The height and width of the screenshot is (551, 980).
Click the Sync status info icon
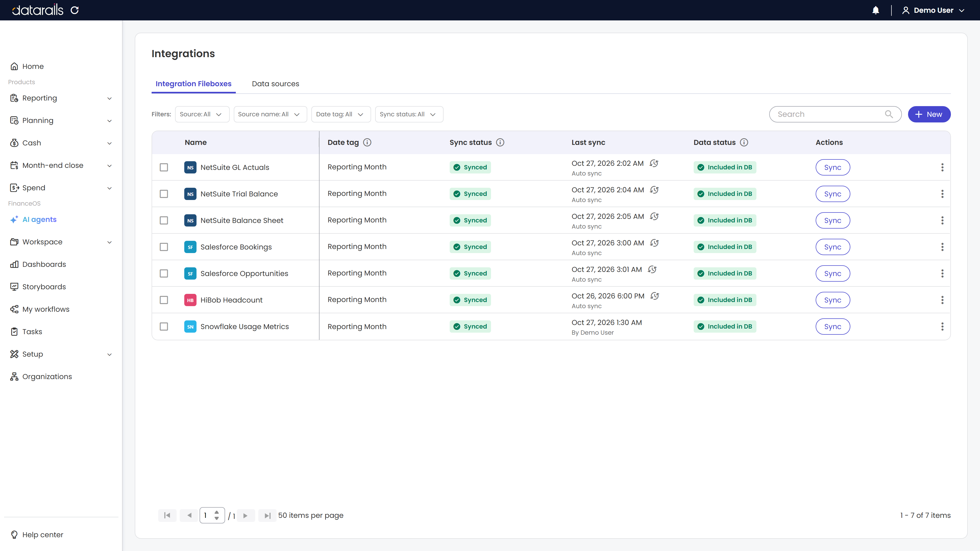(500, 142)
